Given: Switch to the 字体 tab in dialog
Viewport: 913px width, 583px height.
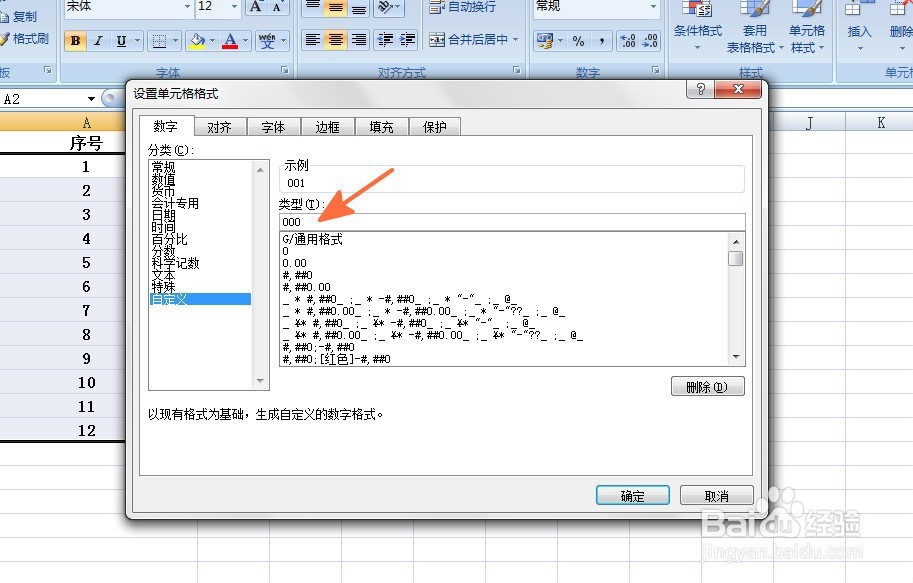Looking at the screenshot, I should point(274,127).
